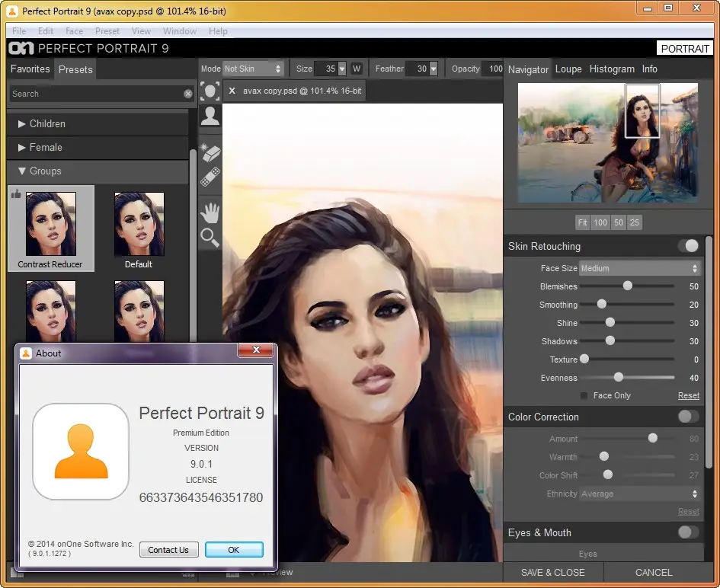
Task: Set navigator zoom to Fit
Action: coord(582,222)
